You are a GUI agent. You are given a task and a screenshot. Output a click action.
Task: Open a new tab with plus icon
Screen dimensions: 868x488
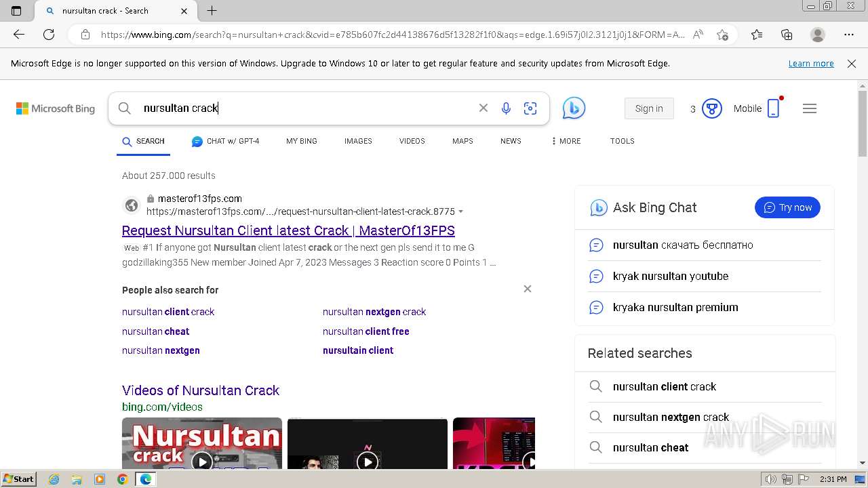tap(212, 11)
